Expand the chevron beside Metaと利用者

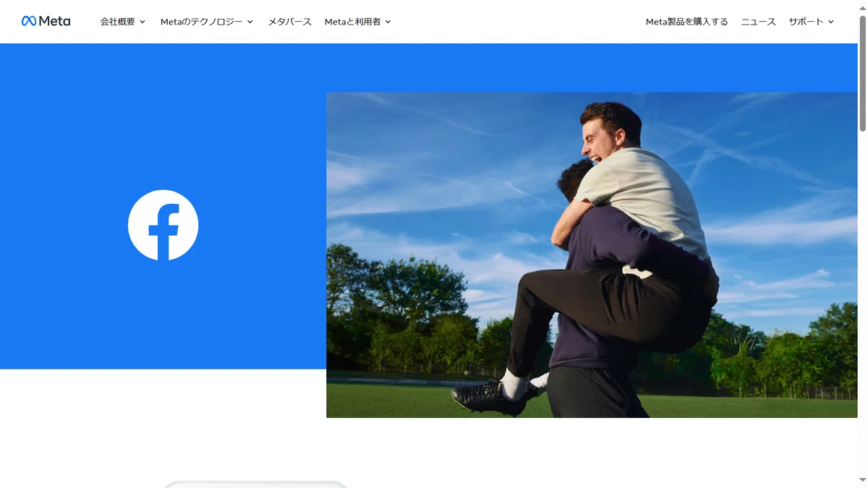[x=388, y=22]
